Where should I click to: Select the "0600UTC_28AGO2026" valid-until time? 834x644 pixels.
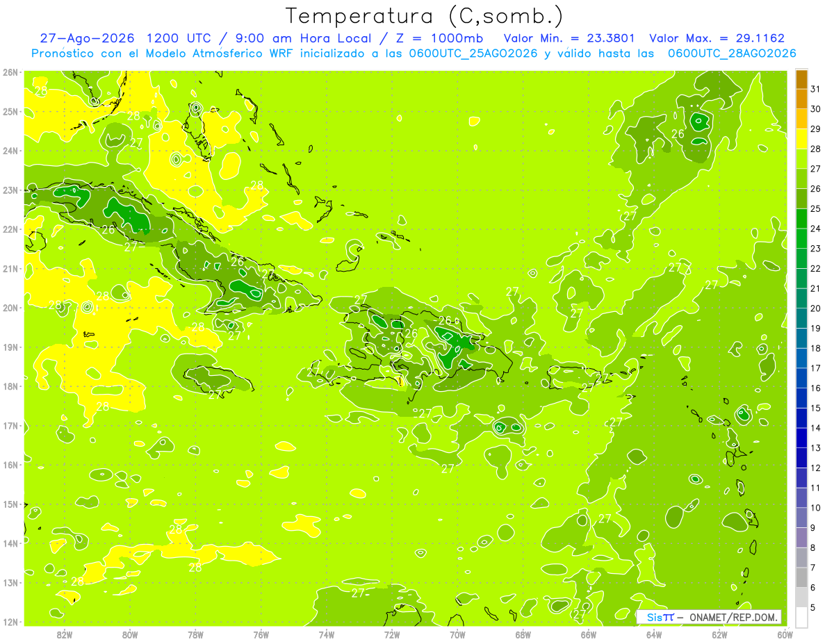tap(732, 53)
